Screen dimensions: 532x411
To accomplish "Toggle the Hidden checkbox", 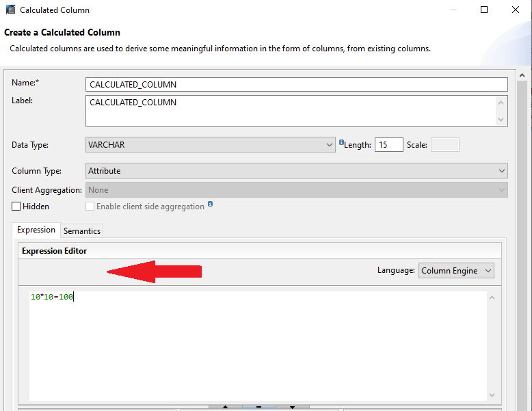I will tap(16, 207).
